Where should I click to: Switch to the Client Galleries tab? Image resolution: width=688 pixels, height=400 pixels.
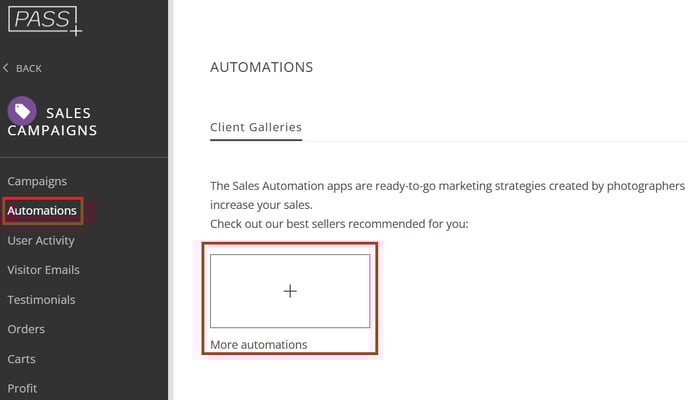pyautogui.click(x=256, y=127)
